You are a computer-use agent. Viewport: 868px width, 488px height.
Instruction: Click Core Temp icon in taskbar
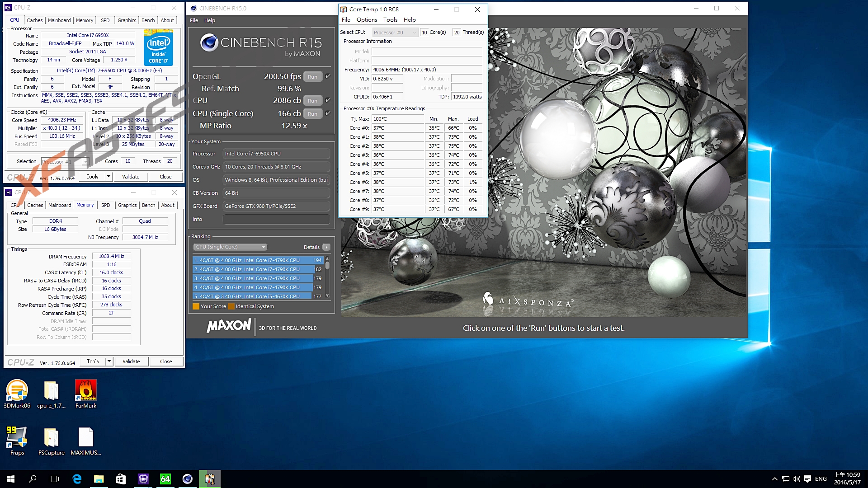click(x=210, y=479)
